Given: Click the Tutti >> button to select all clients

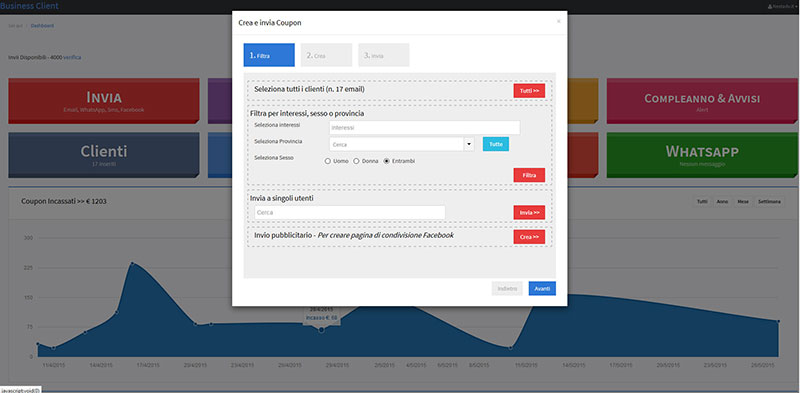Looking at the screenshot, I should [529, 91].
